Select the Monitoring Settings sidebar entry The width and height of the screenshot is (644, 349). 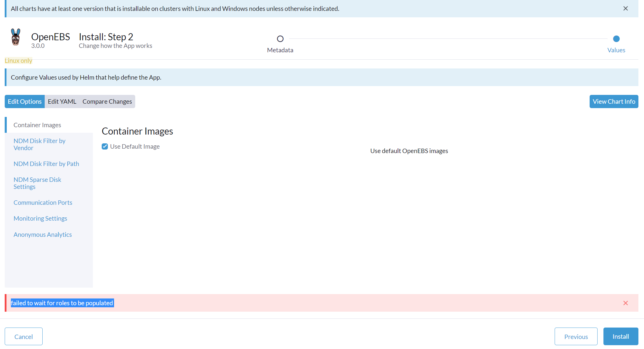tap(40, 218)
